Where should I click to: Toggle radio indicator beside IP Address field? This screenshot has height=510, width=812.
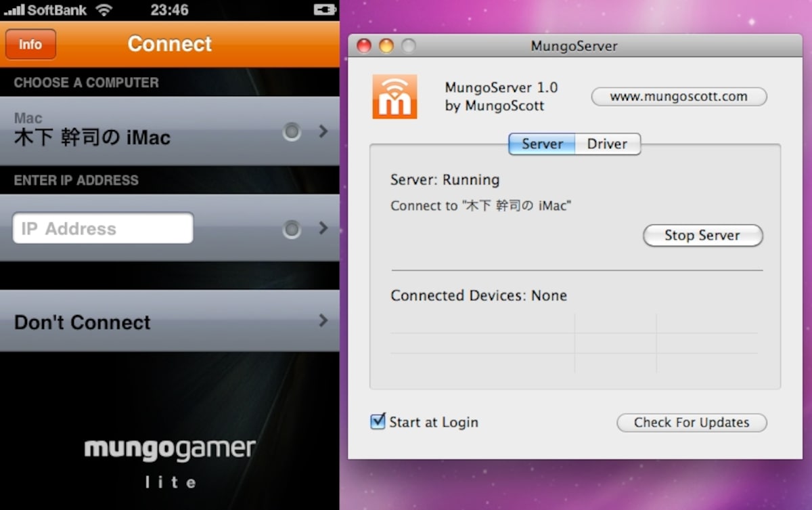point(292,230)
